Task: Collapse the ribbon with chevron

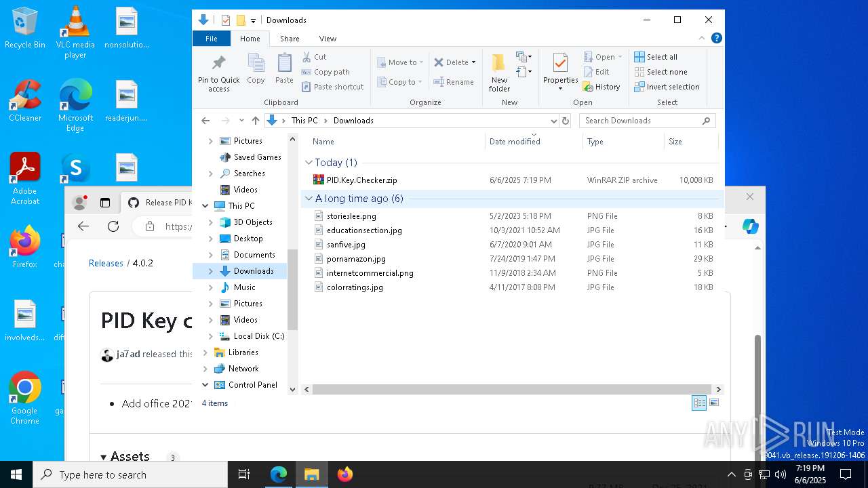Action: coord(702,39)
